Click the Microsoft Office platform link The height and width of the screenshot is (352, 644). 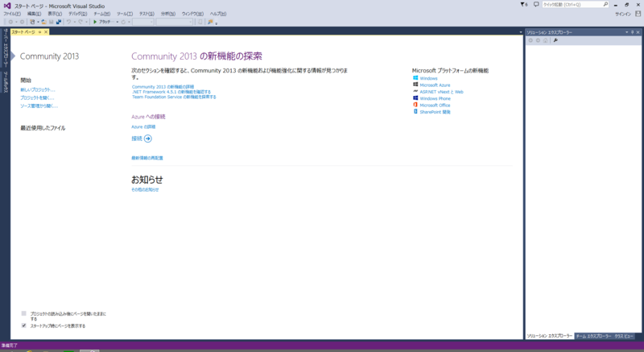435,106
